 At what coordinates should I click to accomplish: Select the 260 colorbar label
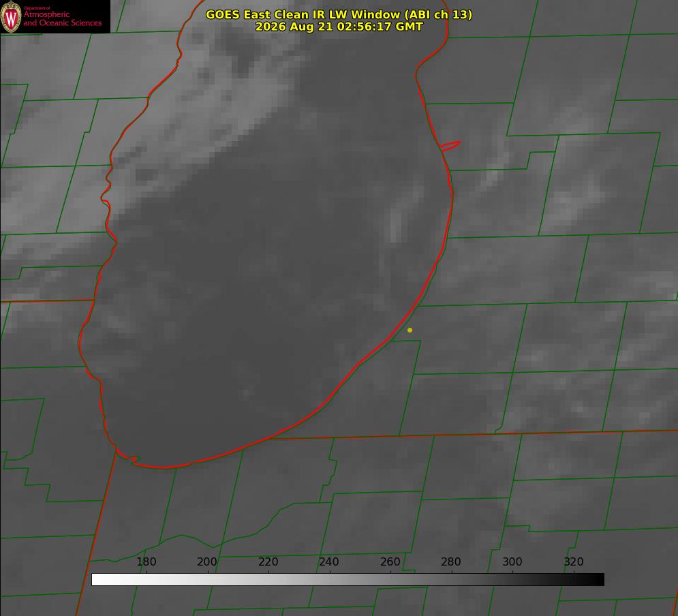(x=390, y=561)
